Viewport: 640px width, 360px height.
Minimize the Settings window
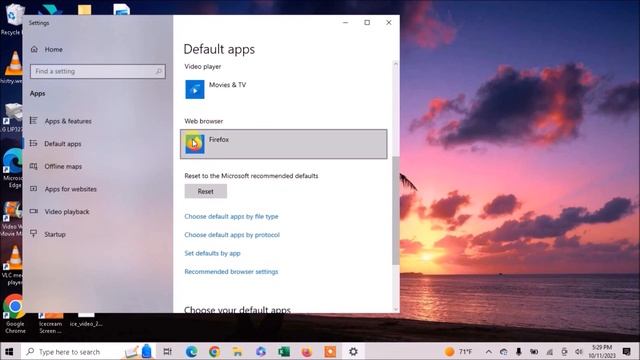coord(345,22)
